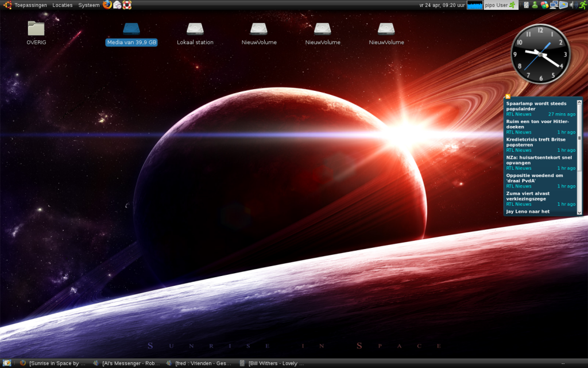Click the date and time display
The image size is (588, 368).
coord(442,5)
